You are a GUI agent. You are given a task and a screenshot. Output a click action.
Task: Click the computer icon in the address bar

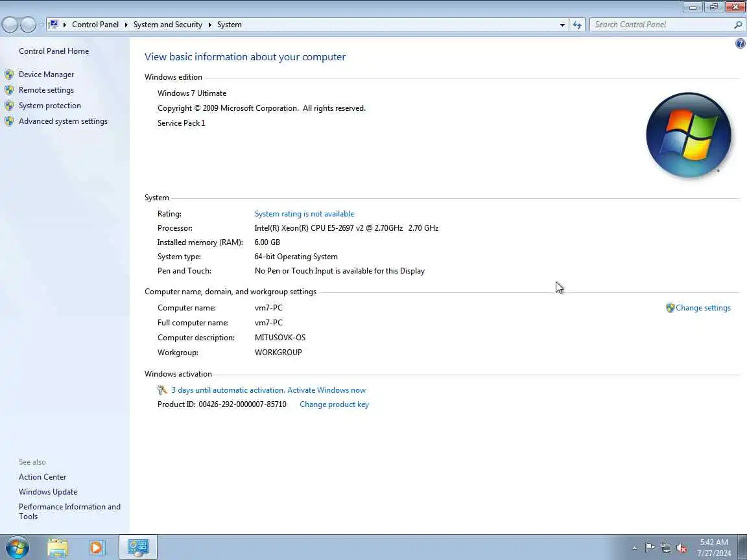click(x=53, y=24)
